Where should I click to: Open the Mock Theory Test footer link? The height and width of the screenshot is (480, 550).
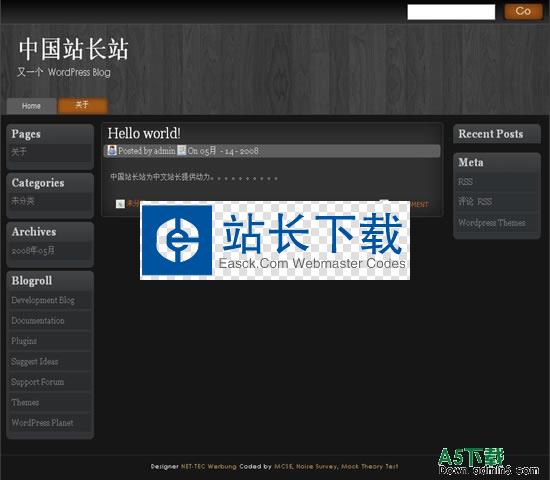coord(370,466)
